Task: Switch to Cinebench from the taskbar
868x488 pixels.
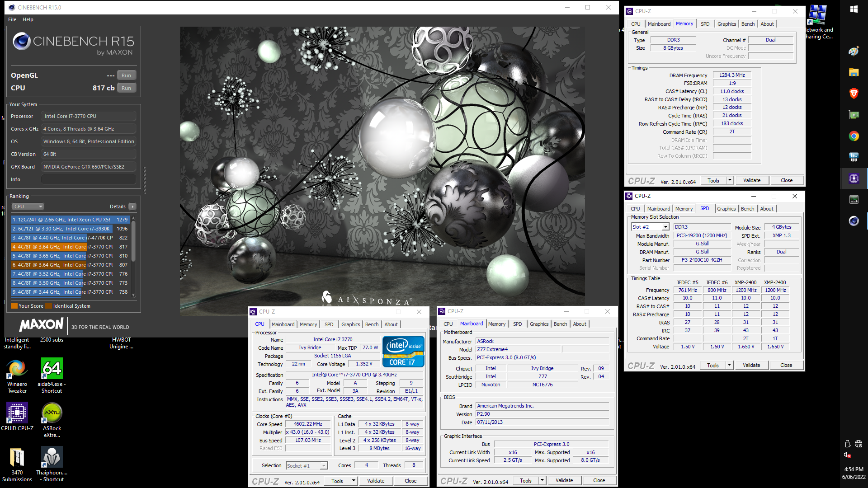Action: click(854, 221)
